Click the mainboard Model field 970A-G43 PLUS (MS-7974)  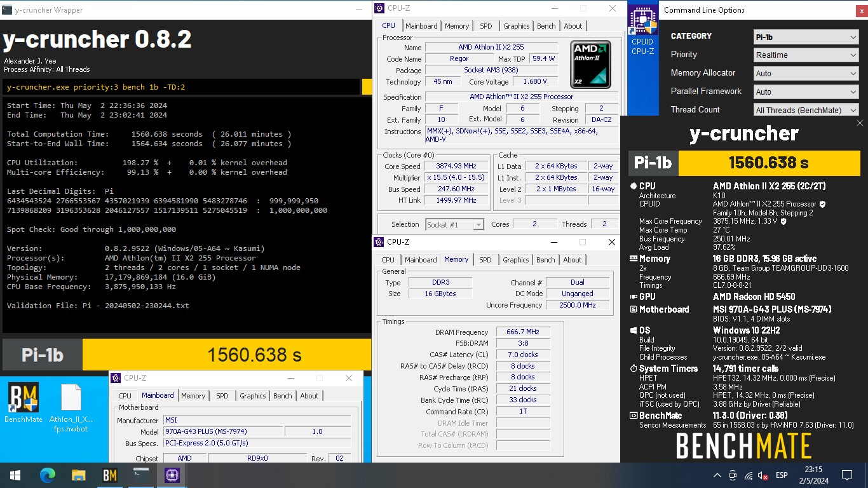tap(222, 431)
